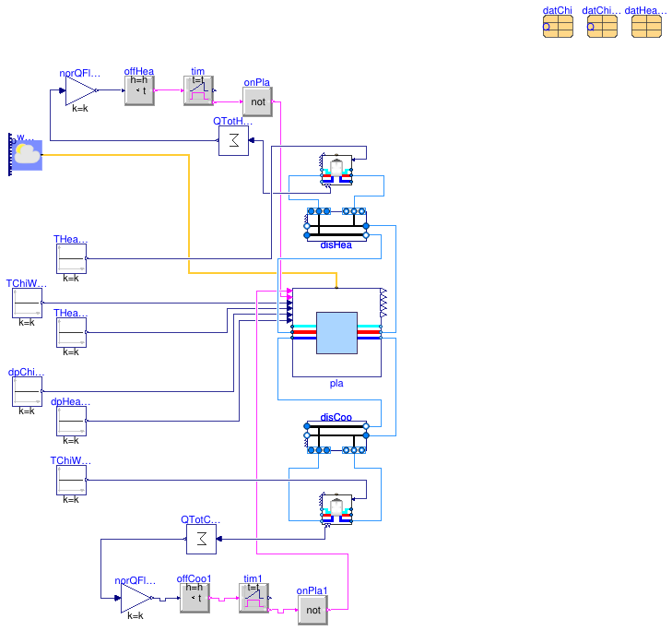Click the offHea hysteresis block
The height and width of the screenshot is (631, 672).
(x=139, y=90)
